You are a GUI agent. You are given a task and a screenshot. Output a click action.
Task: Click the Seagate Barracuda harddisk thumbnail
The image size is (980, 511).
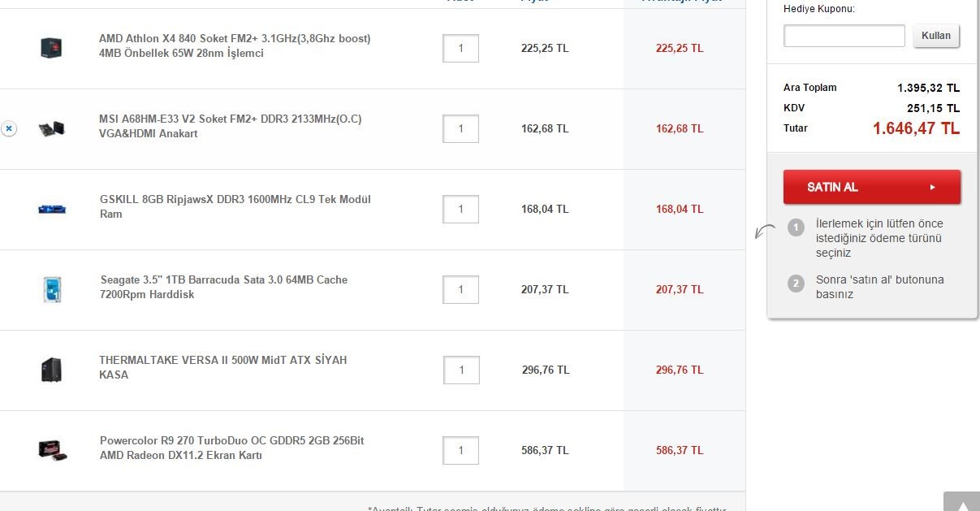tap(52, 289)
